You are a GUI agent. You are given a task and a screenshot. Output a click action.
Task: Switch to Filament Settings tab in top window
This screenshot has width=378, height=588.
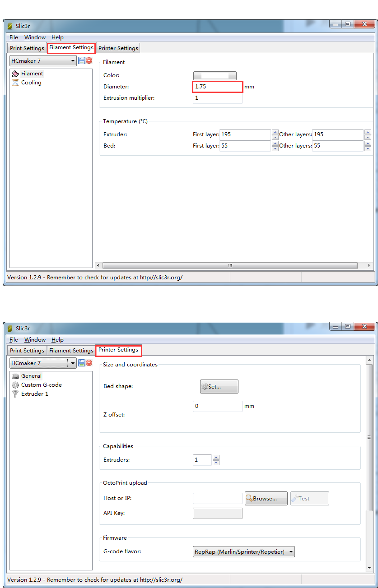click(71, 47)
